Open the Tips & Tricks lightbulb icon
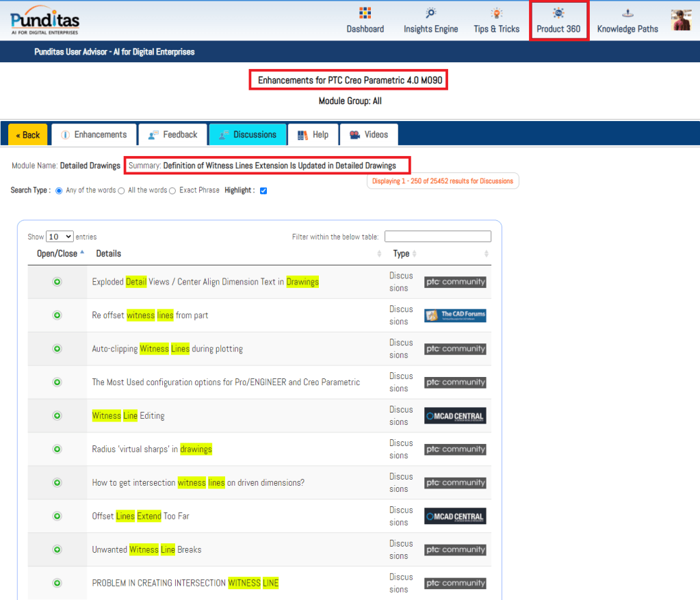This screenshot has width=700, height=600. pos(496,13)
